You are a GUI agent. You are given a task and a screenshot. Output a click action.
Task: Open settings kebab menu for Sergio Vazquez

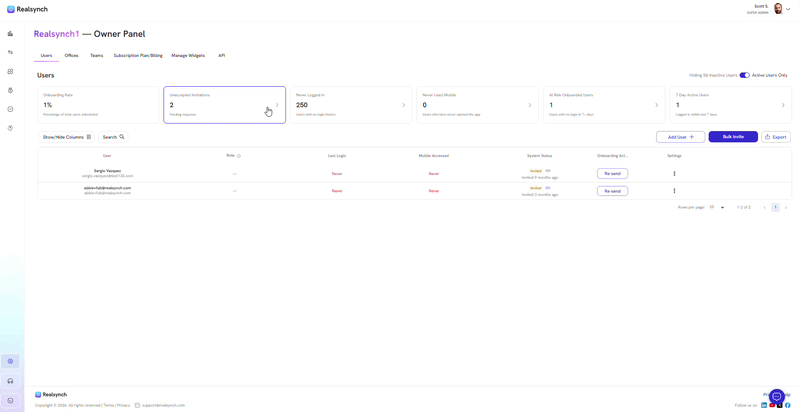(x=674, y=174)
